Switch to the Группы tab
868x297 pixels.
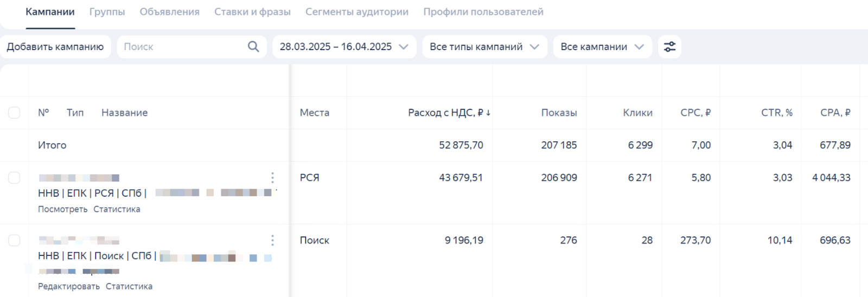[x=107, y=12]
